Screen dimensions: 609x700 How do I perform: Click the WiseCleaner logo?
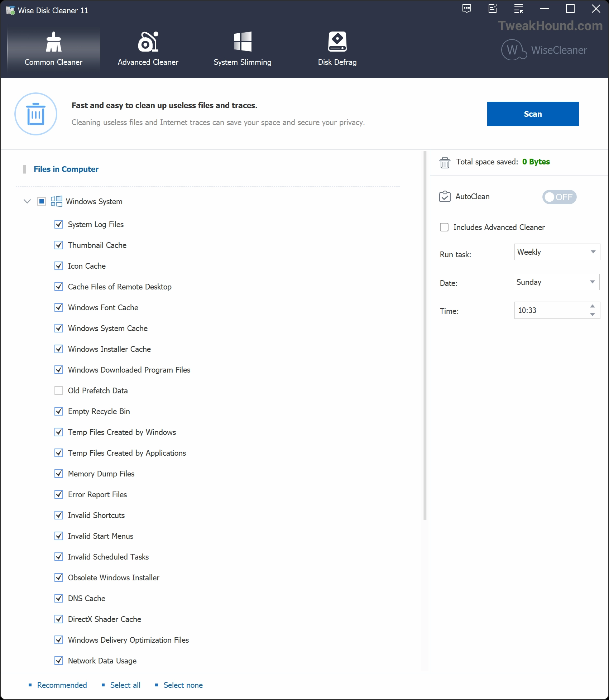click(x=544, y=50)
